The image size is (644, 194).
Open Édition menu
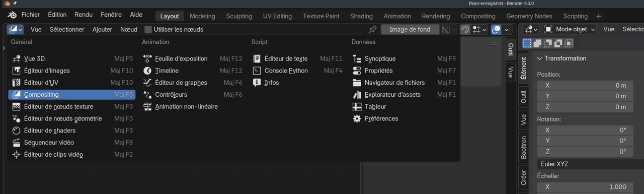click(57, 15)
